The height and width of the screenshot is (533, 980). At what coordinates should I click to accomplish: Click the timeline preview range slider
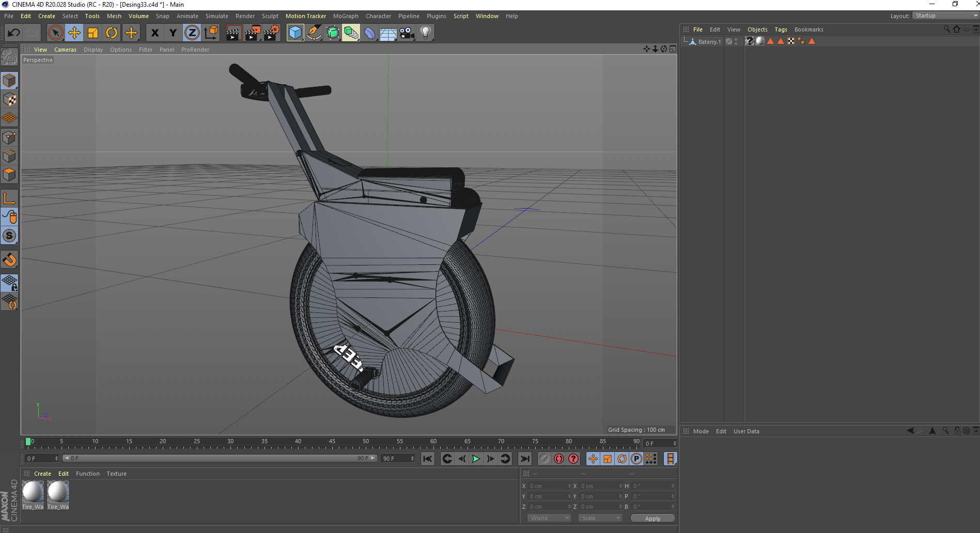[x=220, y=458]
